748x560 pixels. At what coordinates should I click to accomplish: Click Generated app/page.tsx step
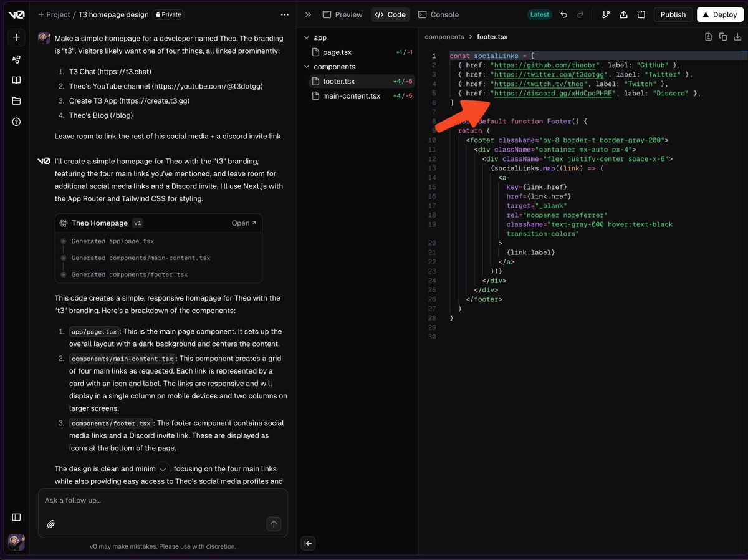coord(113,241)
